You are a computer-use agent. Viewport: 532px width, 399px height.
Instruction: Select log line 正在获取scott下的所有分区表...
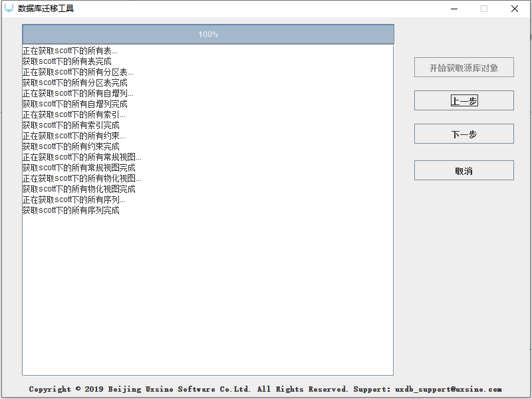coord(78,72)
